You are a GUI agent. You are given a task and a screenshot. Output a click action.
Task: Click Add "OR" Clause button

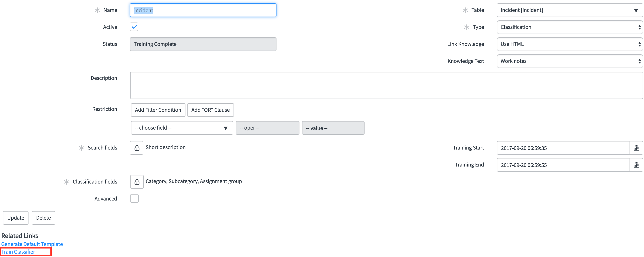point(210,110)
